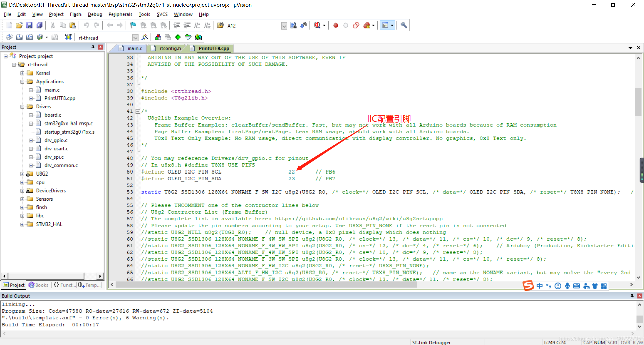The image size is (644, 345).
Task: Select PrintUTF8.cpp in the project tree
Action: click(x=60, y=98)
